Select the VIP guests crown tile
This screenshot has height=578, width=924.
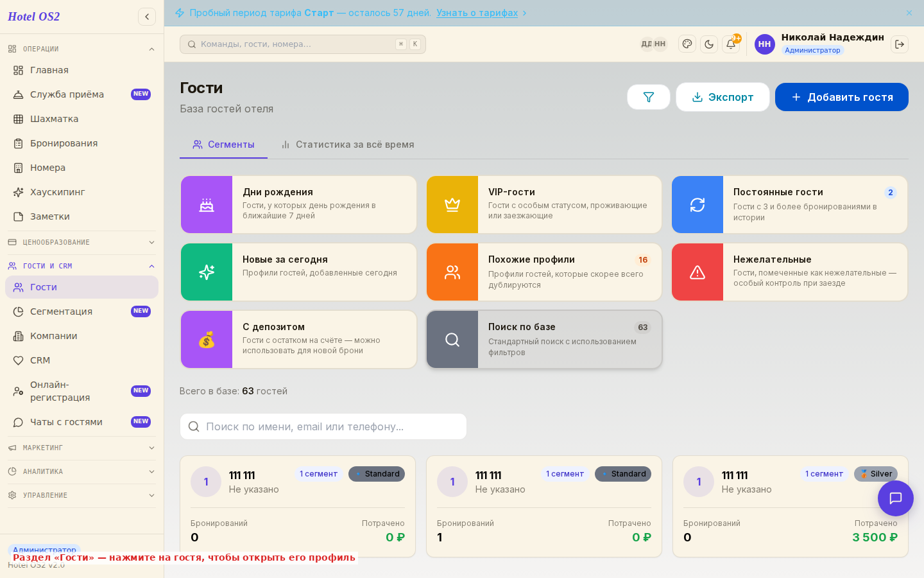pyautogui.click(x=544, y=205)
